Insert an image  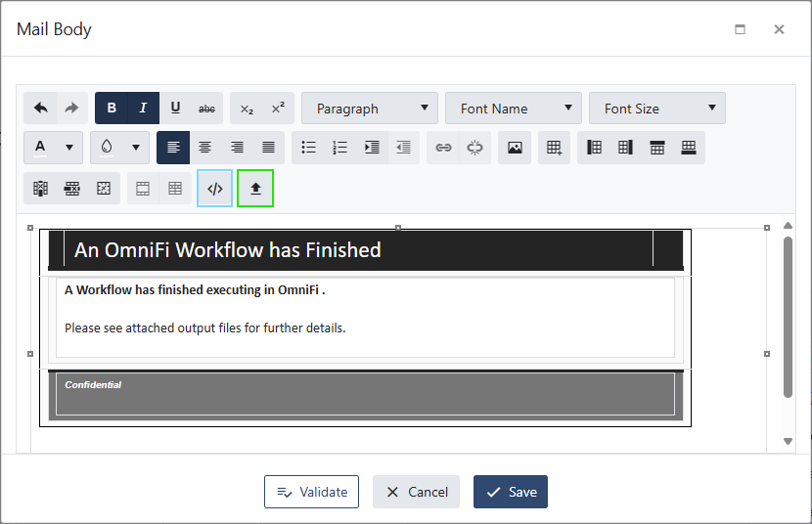coord(515,148)
